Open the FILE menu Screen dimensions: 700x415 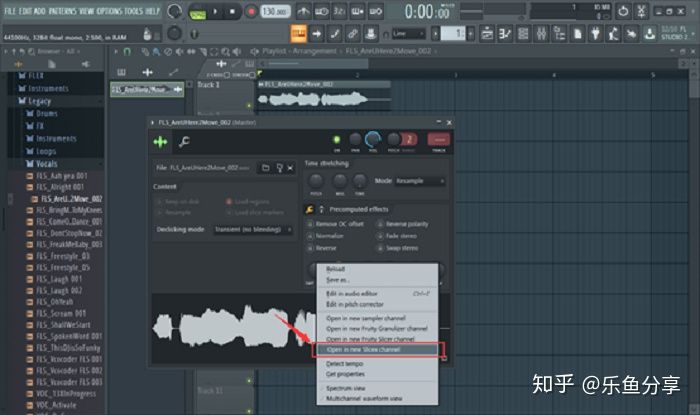pyautogui.click(x=10, y=11)
